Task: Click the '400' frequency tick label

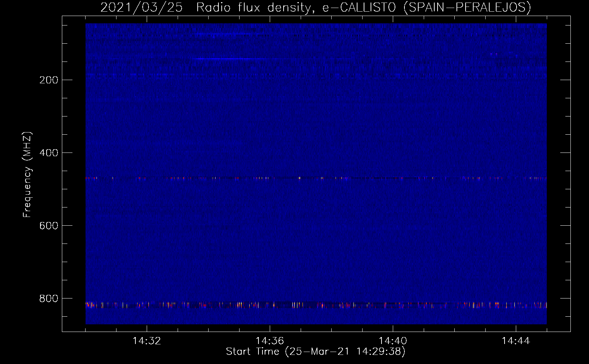Action: (x=49, y=153)
